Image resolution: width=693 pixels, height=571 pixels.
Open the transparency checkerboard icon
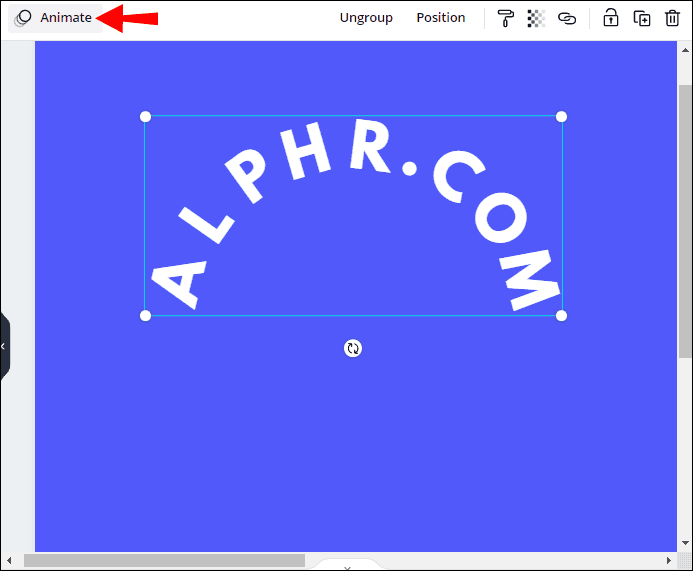click(x=536, y=18)
